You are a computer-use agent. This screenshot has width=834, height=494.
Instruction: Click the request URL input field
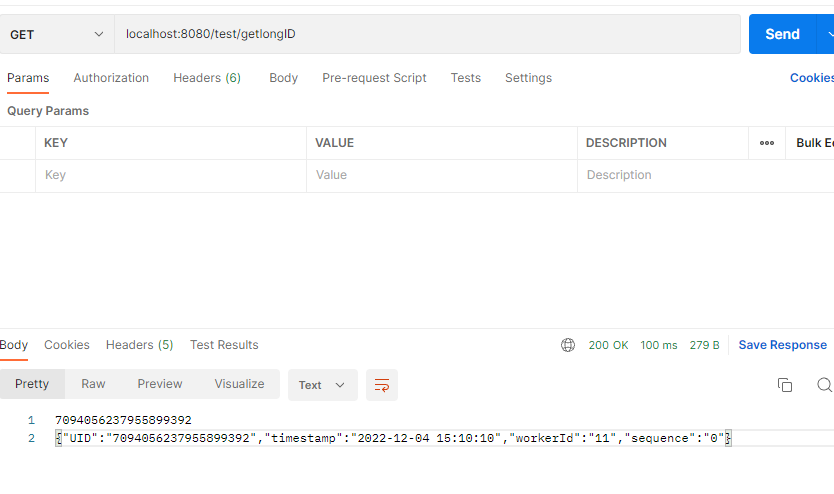pos(430,34)
